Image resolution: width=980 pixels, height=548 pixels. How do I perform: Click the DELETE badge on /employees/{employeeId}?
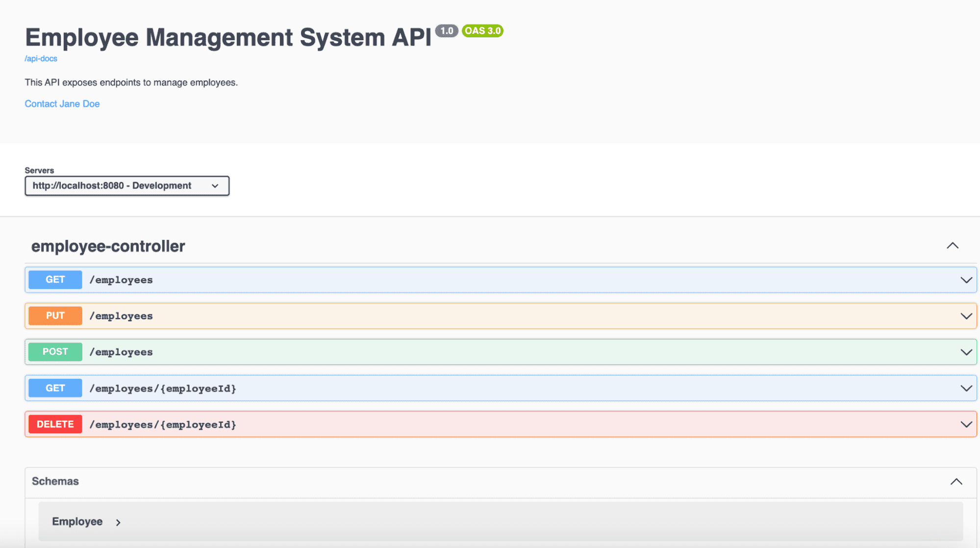(54, 424)
